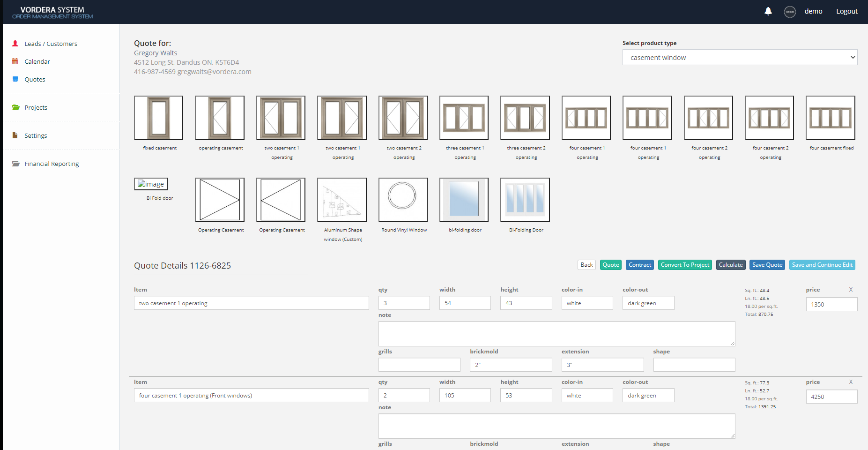
Task: Click the two casement 2 operating icon
Action: 403,118
